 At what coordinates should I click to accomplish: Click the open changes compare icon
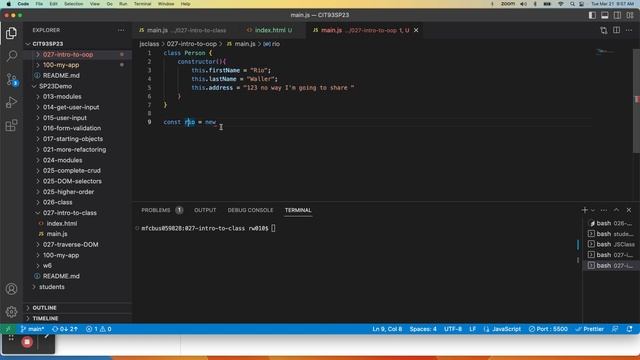(x=604, y=30)
